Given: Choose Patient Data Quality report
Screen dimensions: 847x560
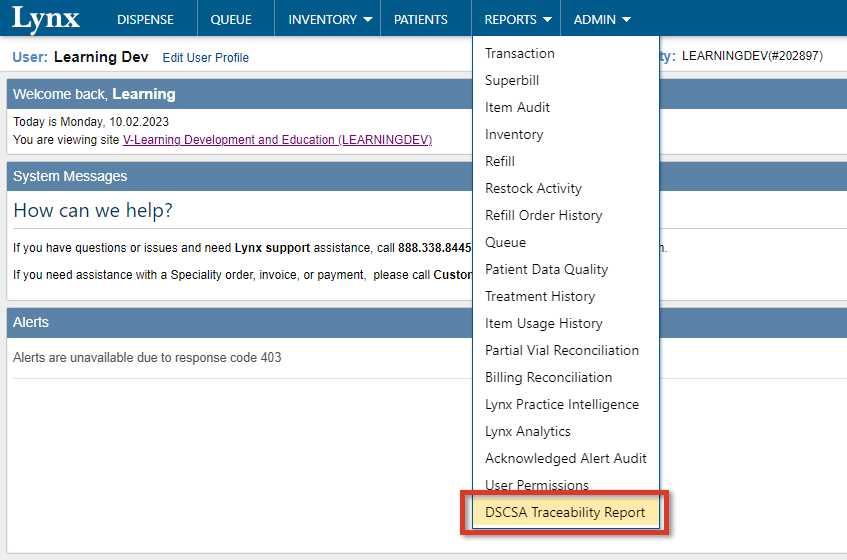Looking at the screenshot, I should tap(546, 270).
